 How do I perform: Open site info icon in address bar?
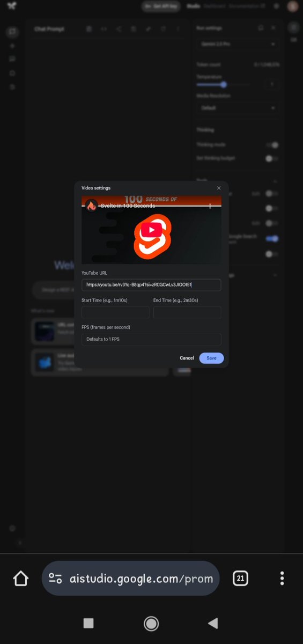point(55,578)
